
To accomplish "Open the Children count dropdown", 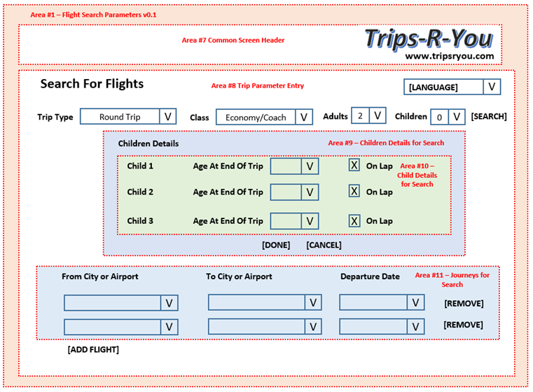I will coord(457,117).
